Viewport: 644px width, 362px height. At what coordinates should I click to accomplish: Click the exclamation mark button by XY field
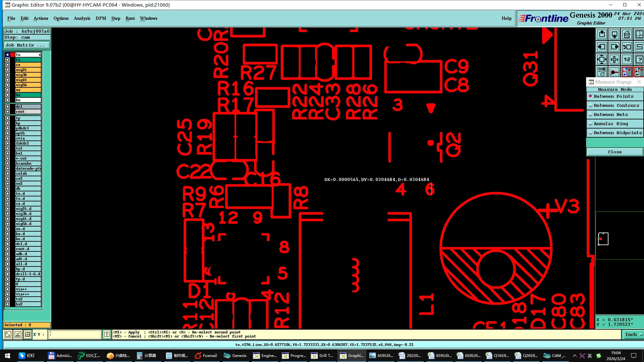[107, 334]
